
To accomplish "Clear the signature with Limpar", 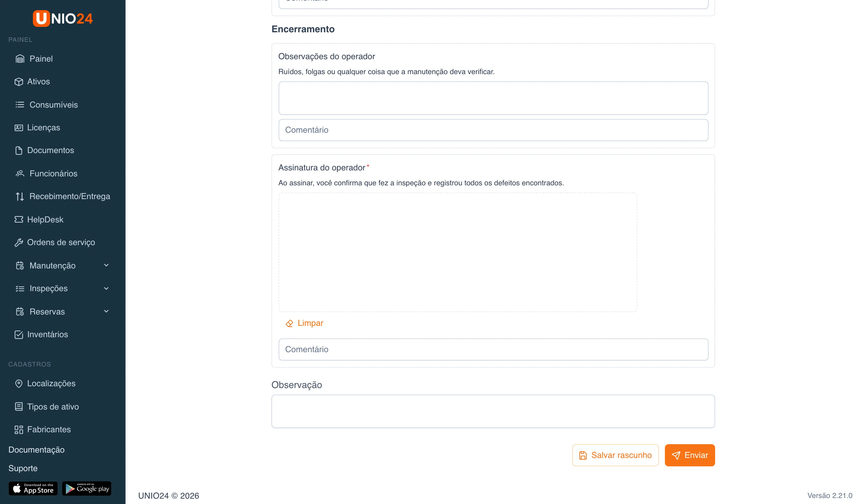I will click(304, 323).
